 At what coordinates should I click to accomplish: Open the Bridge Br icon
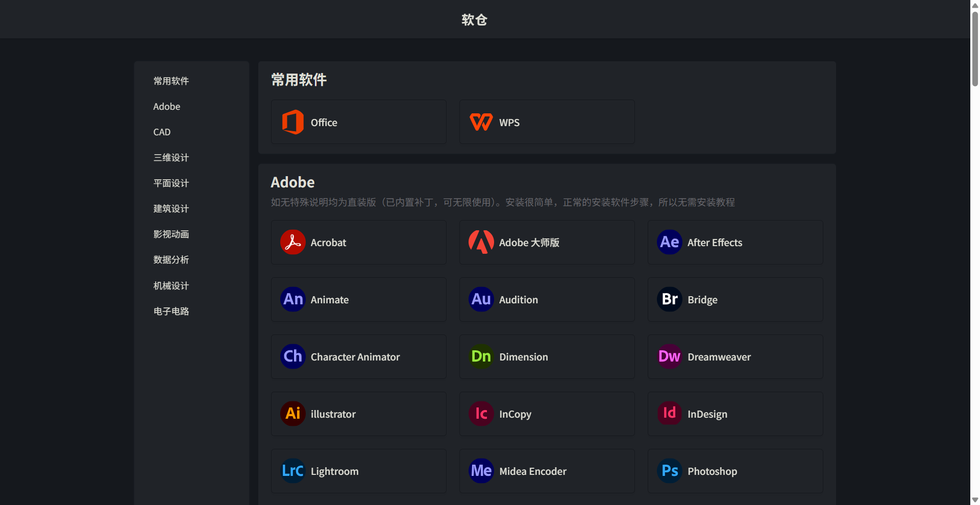670,300
